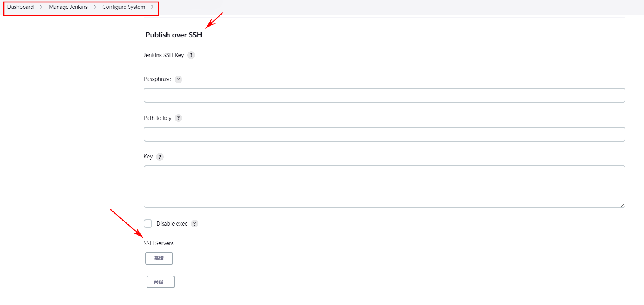
Task: Open help for Disable exec option
Action: click(195, 224)
